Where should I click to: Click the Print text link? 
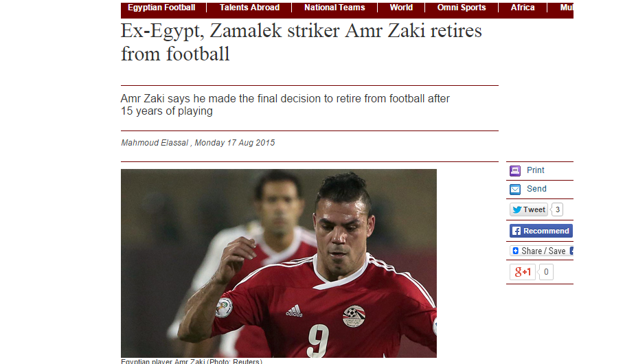pyautogui.click(x=536, y=170)
